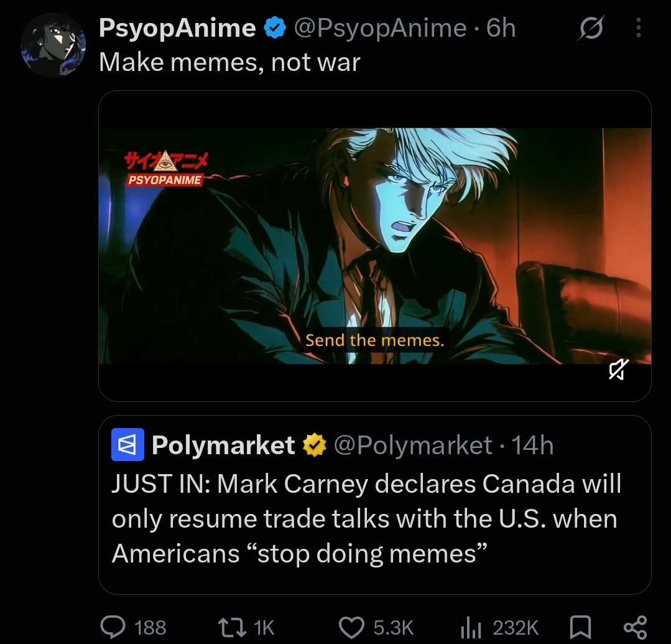Click the repost arrows icon
The height and width of the screenshot is (644, 671).
[x=232, y=627]
